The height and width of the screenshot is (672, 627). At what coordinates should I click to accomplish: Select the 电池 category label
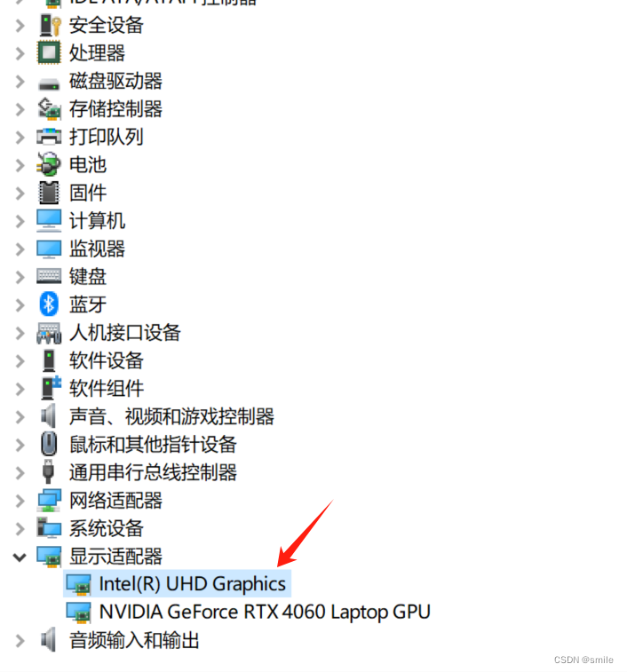[88, 164]
